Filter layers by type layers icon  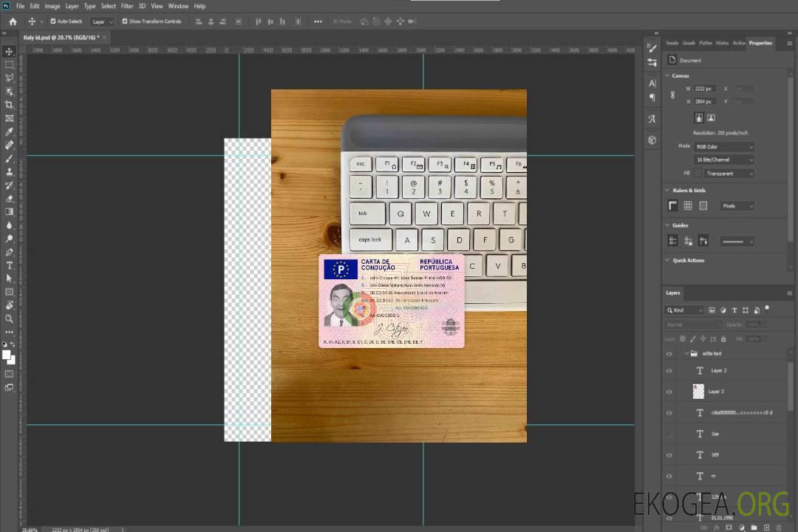click(x=734, y=310)
